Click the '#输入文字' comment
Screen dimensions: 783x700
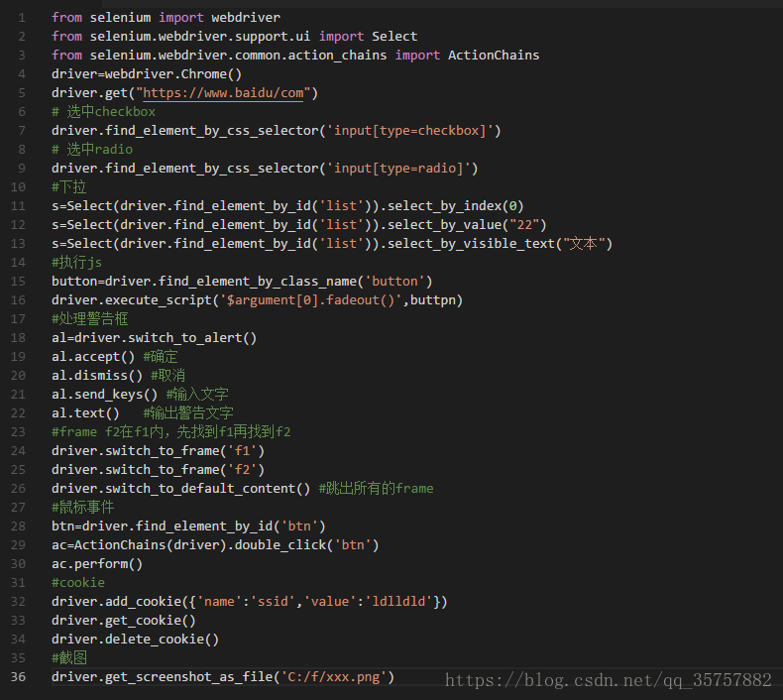(197, 395)
